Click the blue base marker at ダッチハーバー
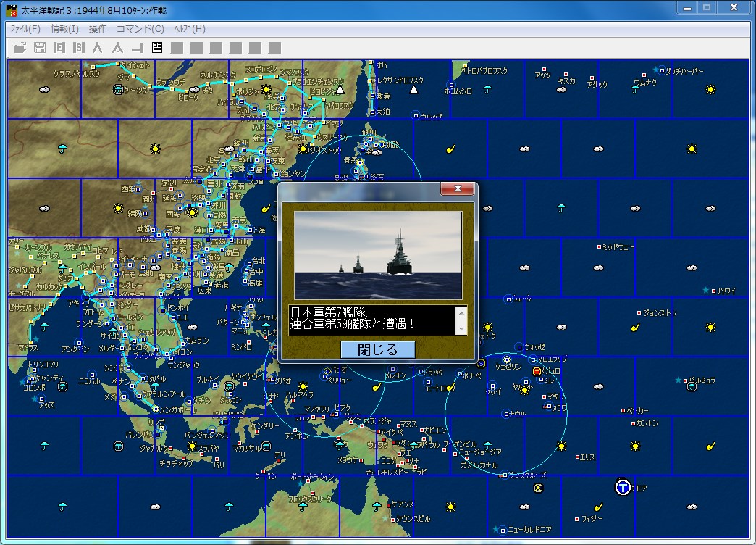This screenshot has width=756, height=545. coord(662,70)
